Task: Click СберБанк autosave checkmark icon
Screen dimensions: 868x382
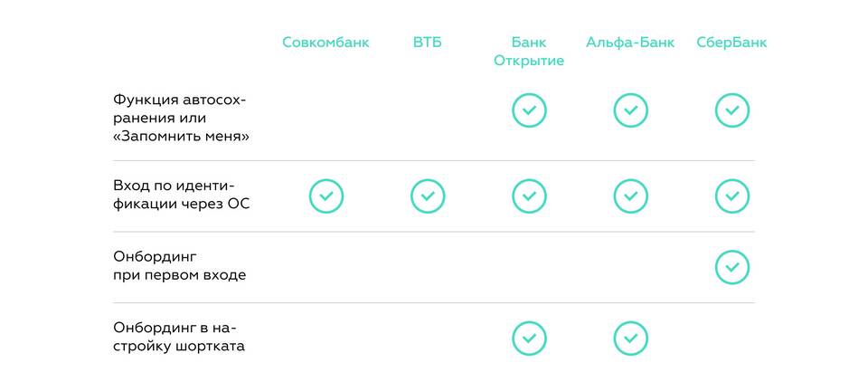Action: [x=731, y=110]
